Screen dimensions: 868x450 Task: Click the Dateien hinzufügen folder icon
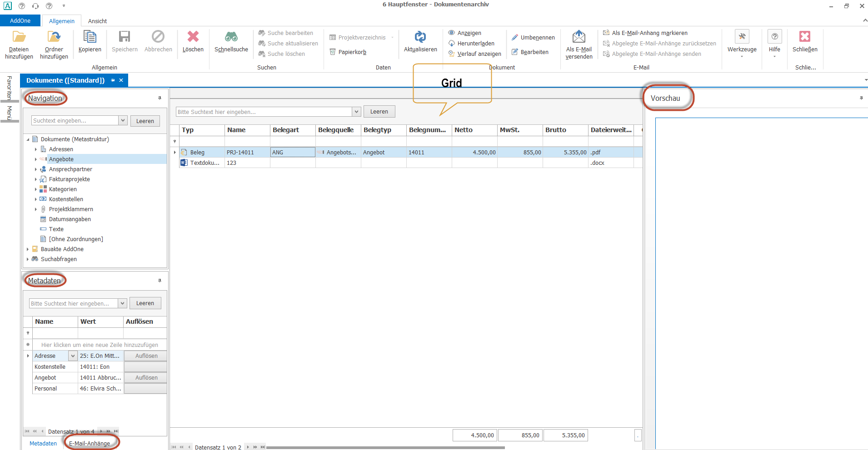(19, 37)
